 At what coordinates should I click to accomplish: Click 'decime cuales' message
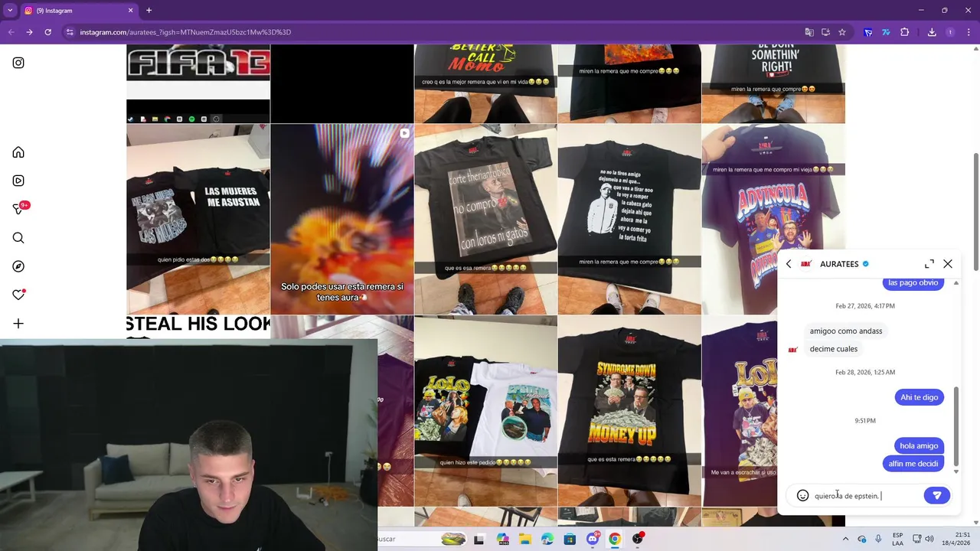834,349
